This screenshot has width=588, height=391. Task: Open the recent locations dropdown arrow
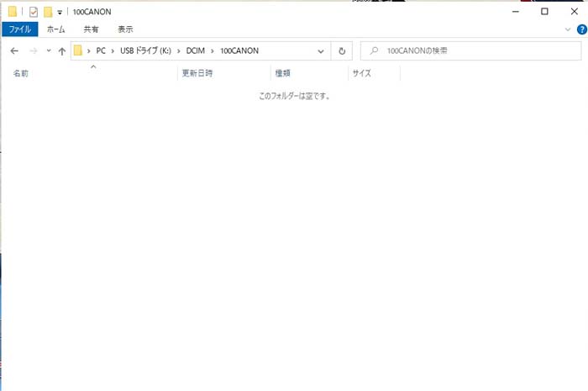[x=49, y=50]
